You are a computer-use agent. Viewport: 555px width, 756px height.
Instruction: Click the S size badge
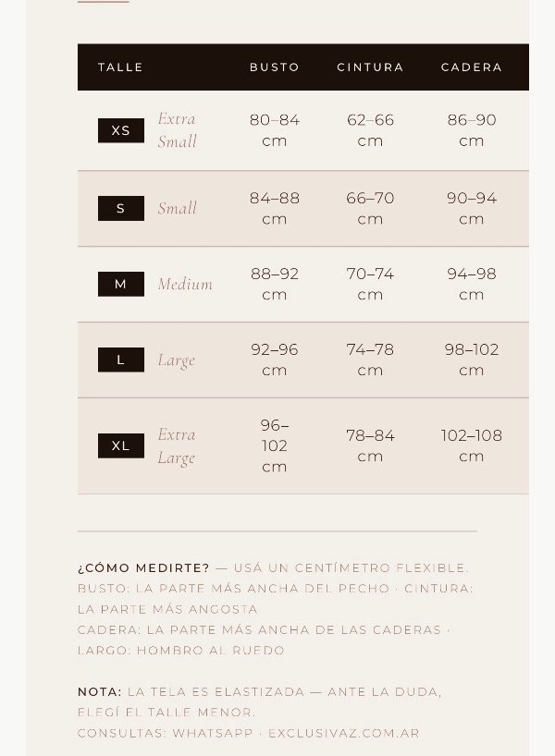pos(120,208)
